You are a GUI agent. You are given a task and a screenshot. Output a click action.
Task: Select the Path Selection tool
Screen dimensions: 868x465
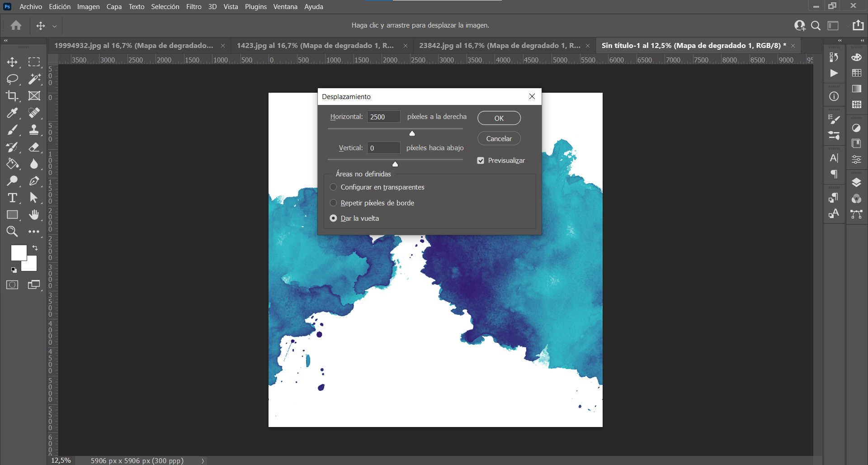point(34,198)
